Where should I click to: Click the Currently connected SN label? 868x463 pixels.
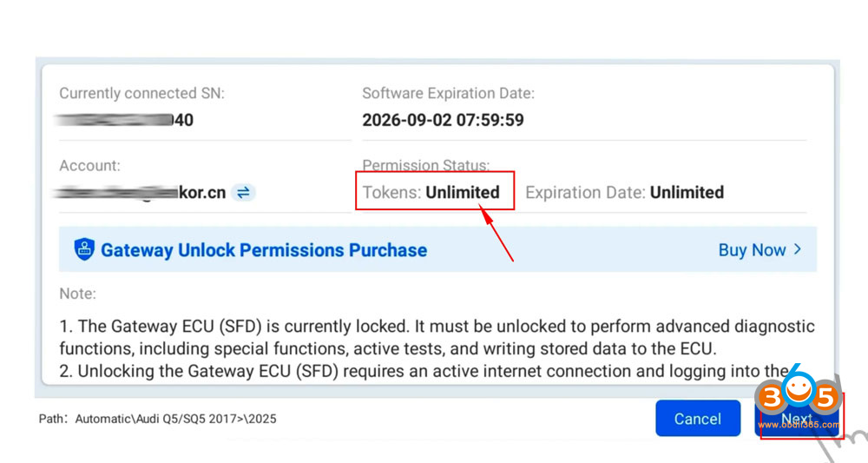(141, 93)
